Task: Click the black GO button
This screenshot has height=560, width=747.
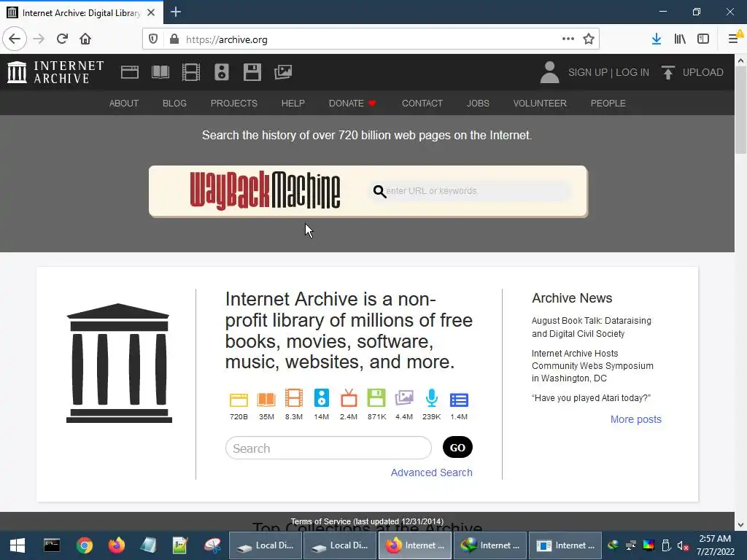Action: 457,448
